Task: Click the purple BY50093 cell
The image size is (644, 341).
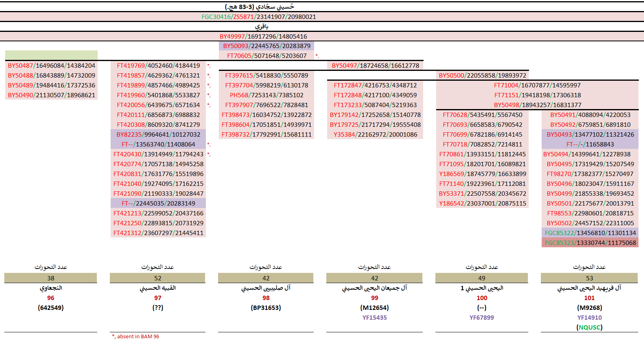Action: pyautogui.click(x=266, y=46)
